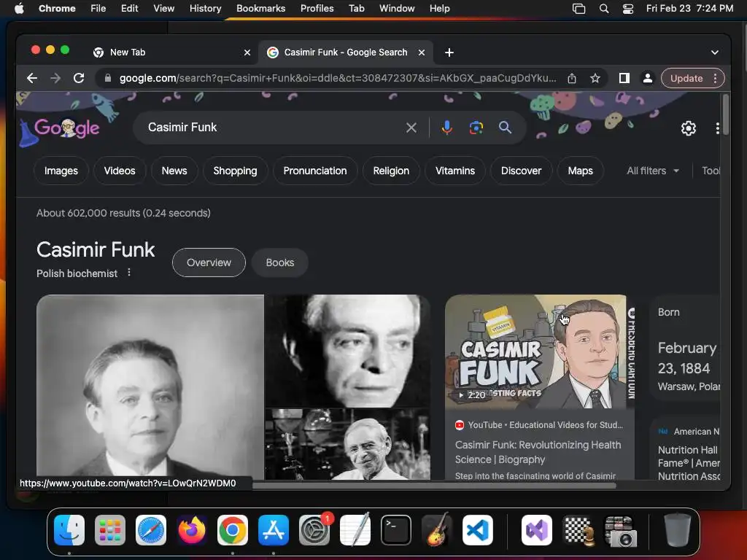Click the google.com address bar URL

[337, 78]
